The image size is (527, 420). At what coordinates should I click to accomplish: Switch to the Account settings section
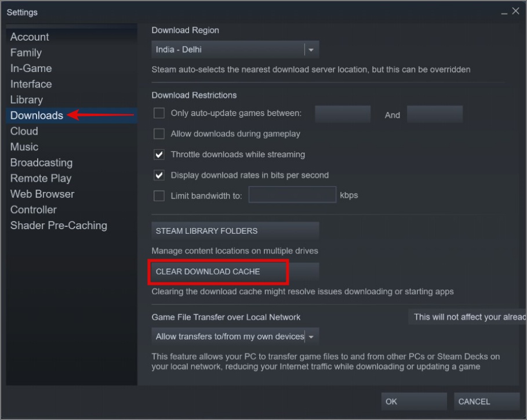[30, 37]
